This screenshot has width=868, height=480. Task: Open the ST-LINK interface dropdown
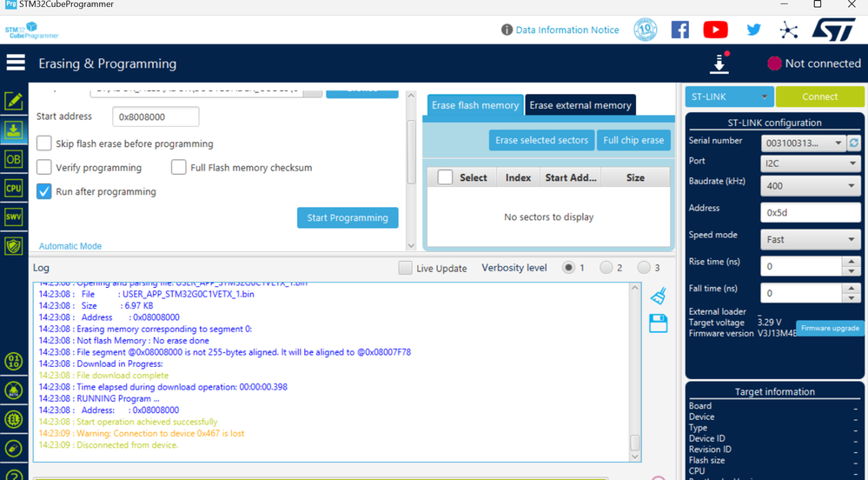click(x=730, y=97)
